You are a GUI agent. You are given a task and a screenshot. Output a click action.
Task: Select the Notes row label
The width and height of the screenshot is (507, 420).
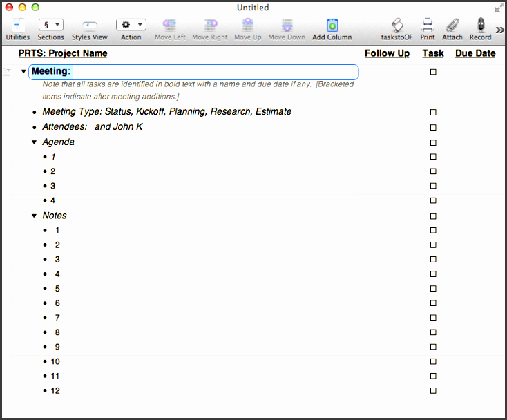click(x=55, y=216)
